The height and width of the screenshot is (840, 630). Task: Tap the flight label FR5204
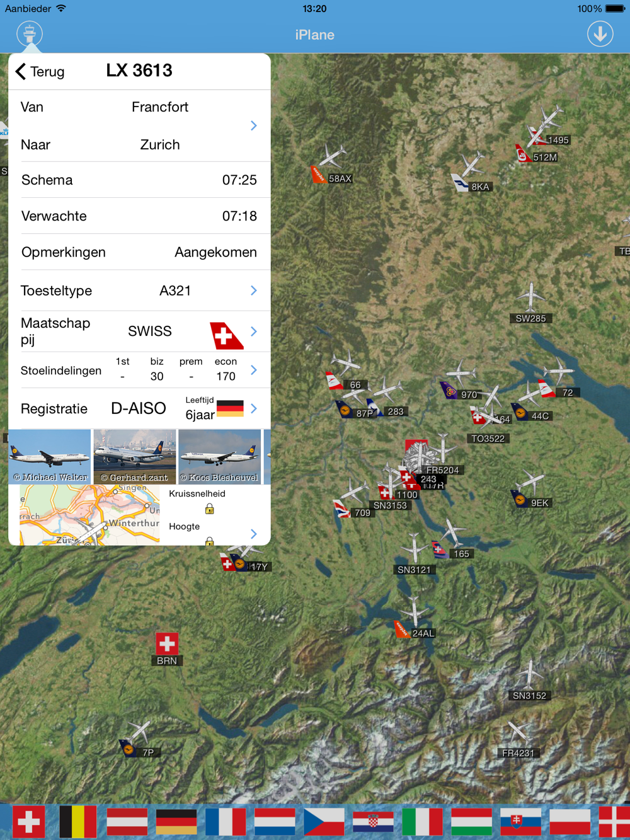pos(442,470)
